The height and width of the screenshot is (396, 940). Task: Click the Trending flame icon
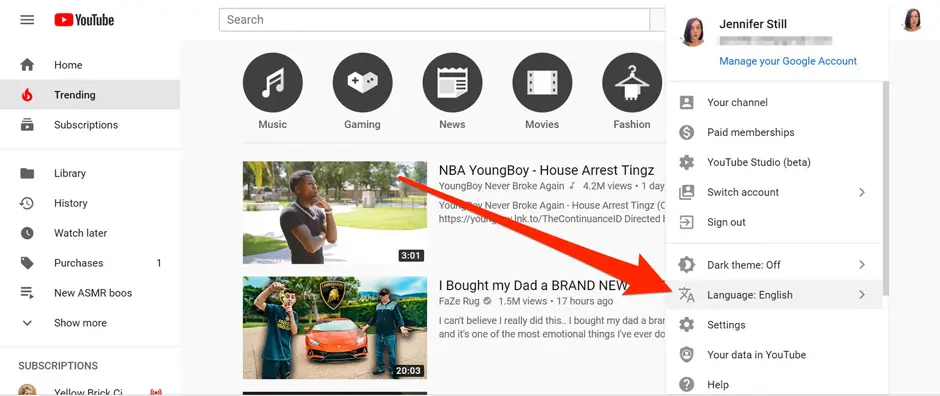27,95
